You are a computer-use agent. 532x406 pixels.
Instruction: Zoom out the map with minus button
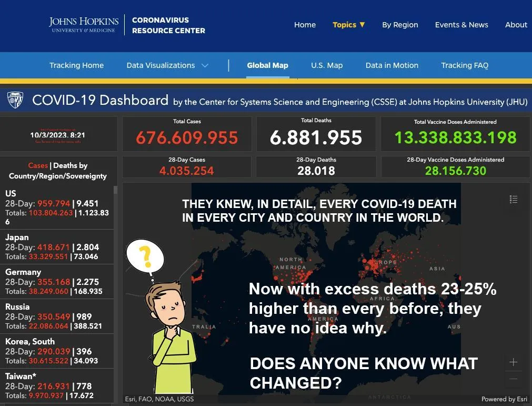click(514, 379)
